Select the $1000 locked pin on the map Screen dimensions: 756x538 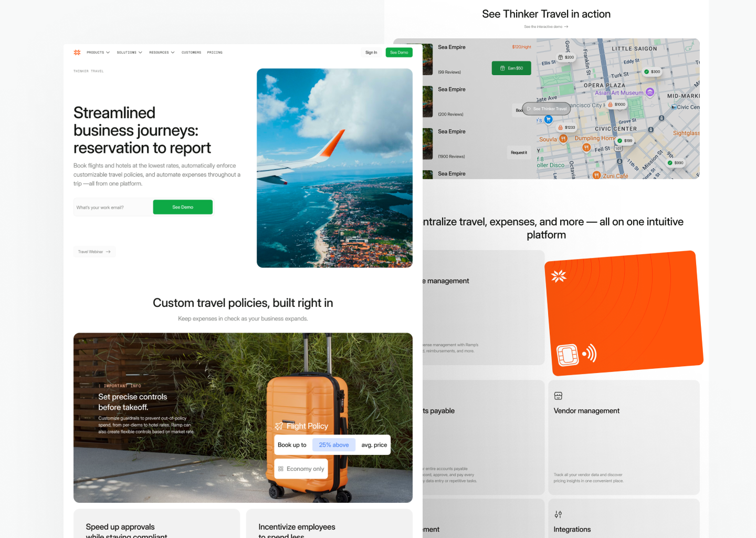(x=617, y=105)
